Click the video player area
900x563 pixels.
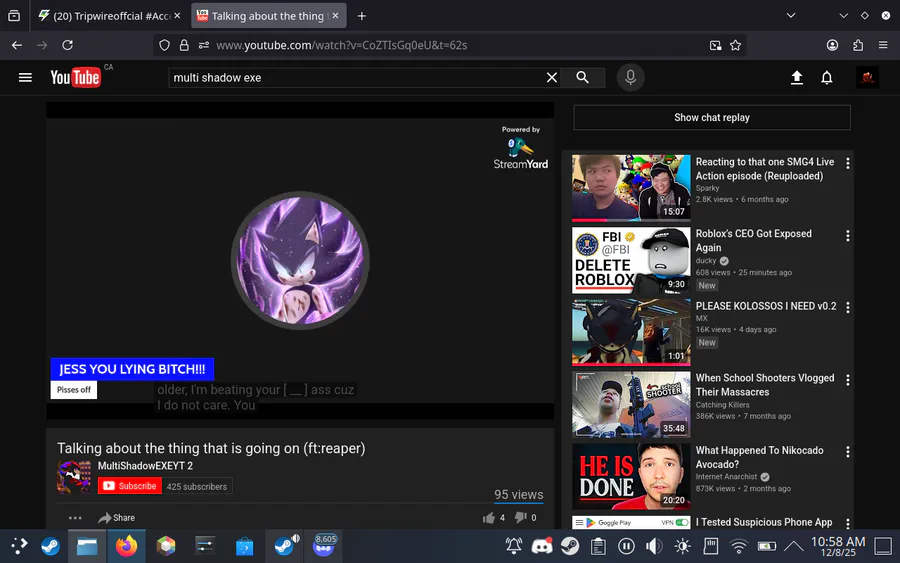click(x=300, y=261)
